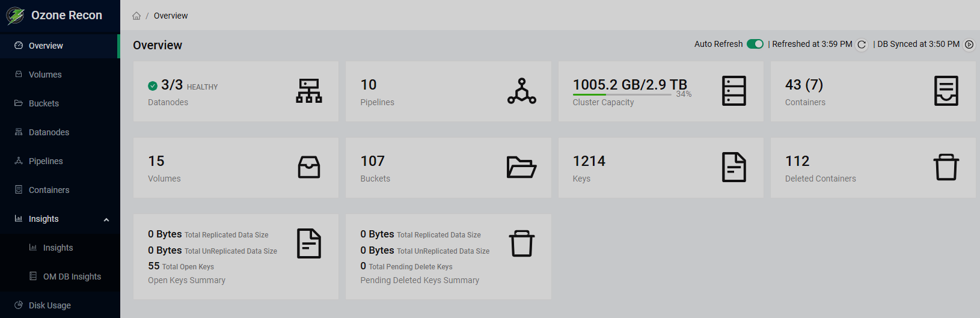Open the 43 (7) Containers card
Viewport: 980px width, 318px height.
873,91
